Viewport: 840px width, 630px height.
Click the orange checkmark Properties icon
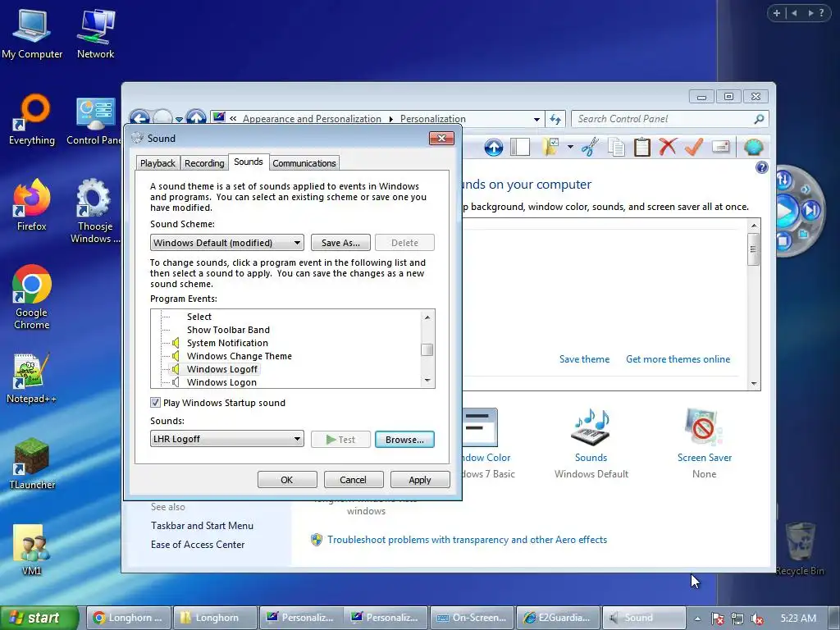694,146
